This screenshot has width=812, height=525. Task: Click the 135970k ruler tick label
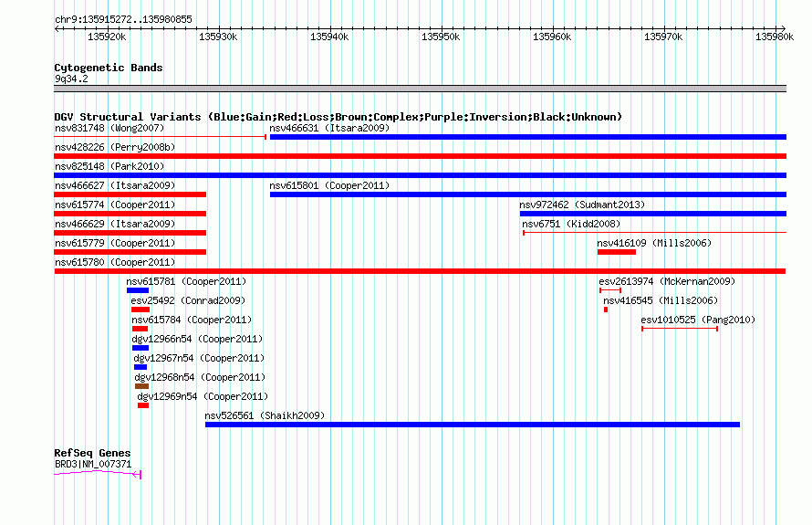pyautogui.click(x=663, y=37)
